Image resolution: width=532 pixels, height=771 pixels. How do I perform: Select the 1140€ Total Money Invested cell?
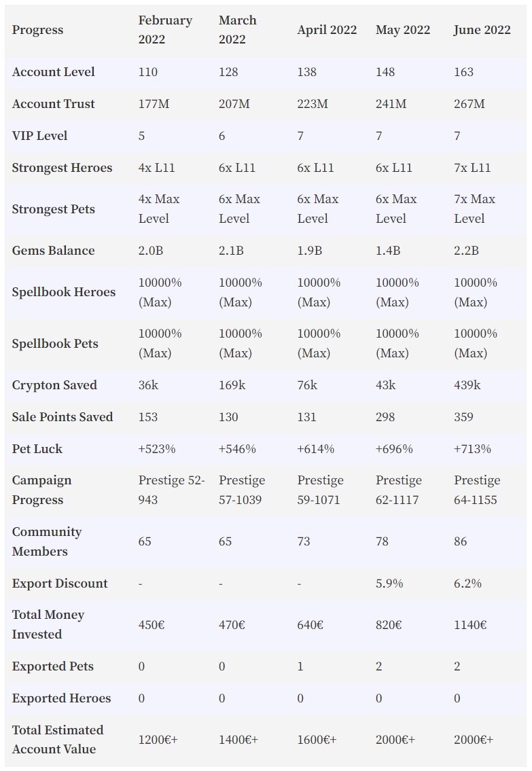pos(470,625)
